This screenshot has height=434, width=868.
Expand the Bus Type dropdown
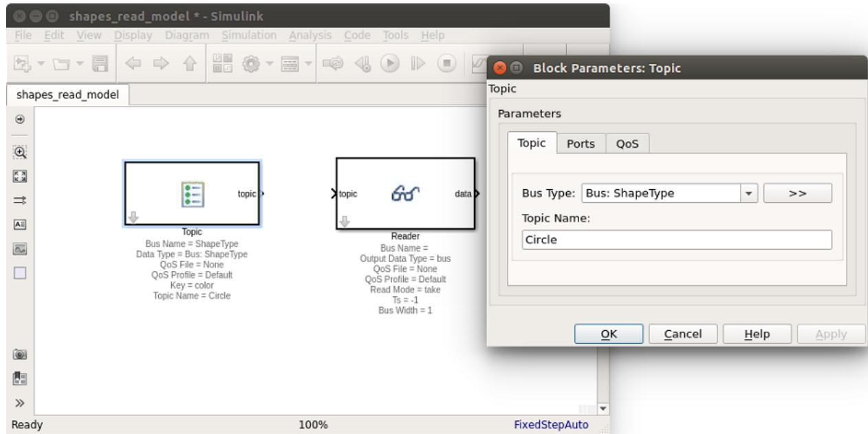[748, 193]
